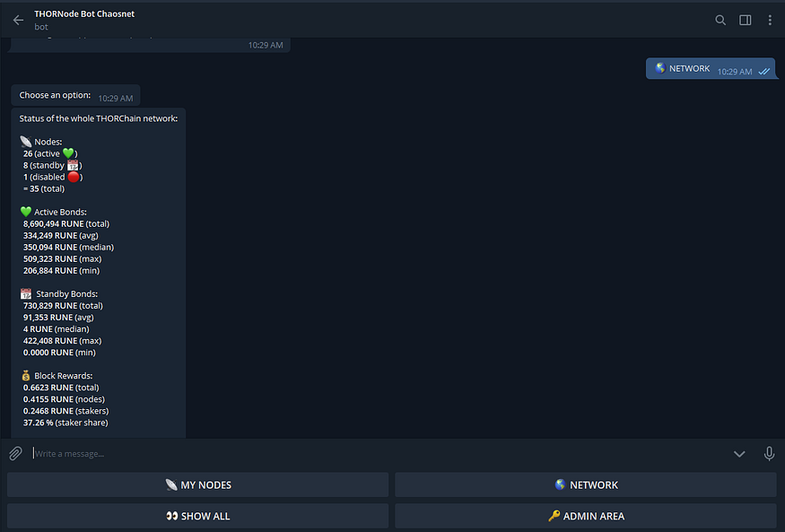Click '509,323 RUNE (max)' value
Screen dimensions: 785x532
[x=62, y=258]
